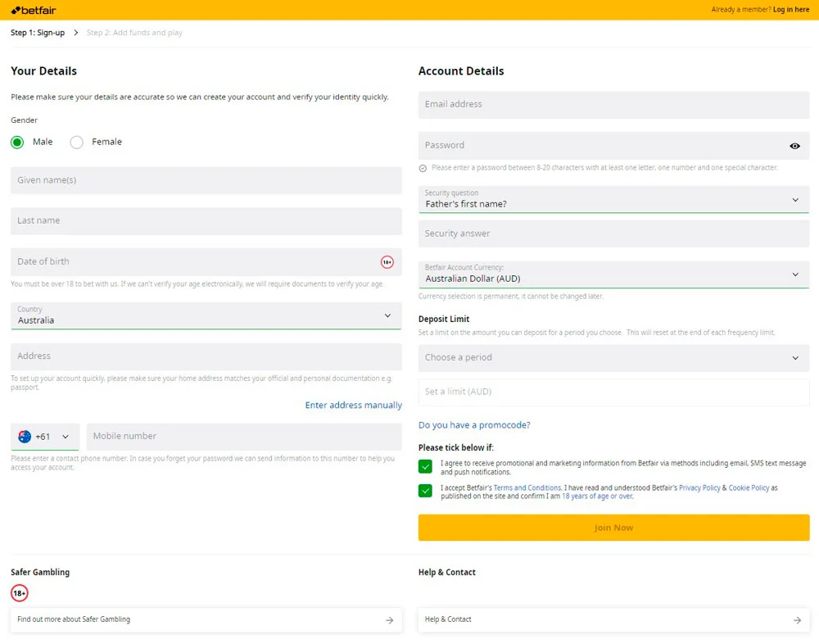Screen dimensions: 819x644
Task: Open the Privacy Policy link
Action: tap(699, 488)
